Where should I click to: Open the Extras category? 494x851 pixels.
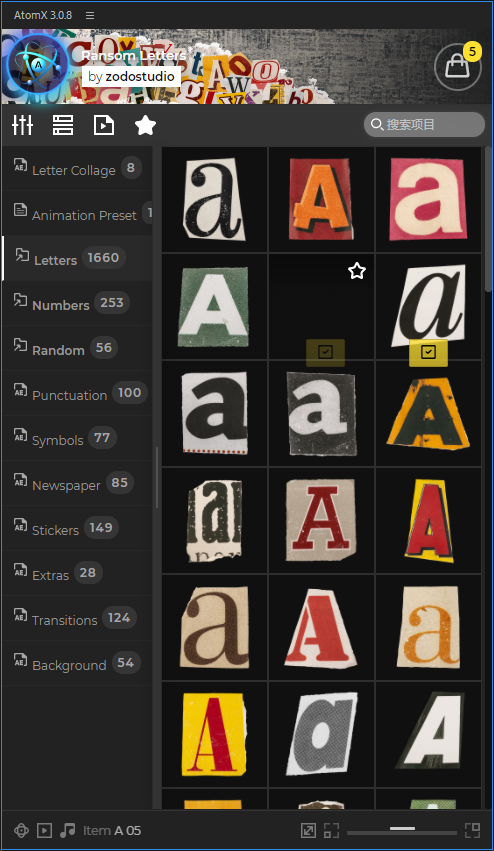click(77, 573)
